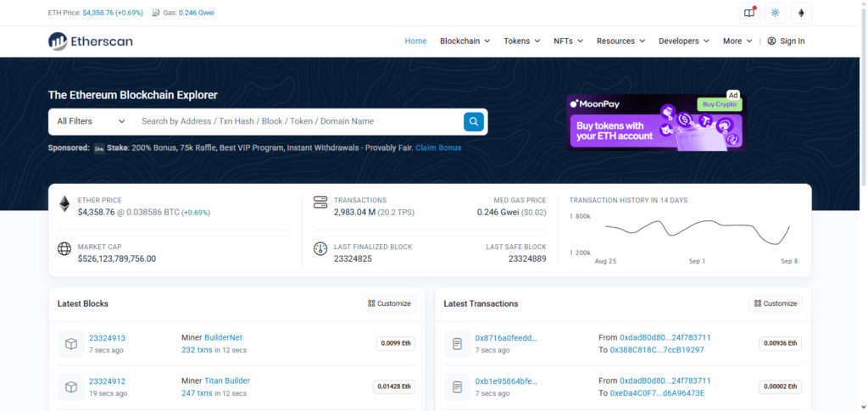Viewport: 868px width, 411px height.
Task: Click the blue search magnifier button
Action: click(474, 121)
